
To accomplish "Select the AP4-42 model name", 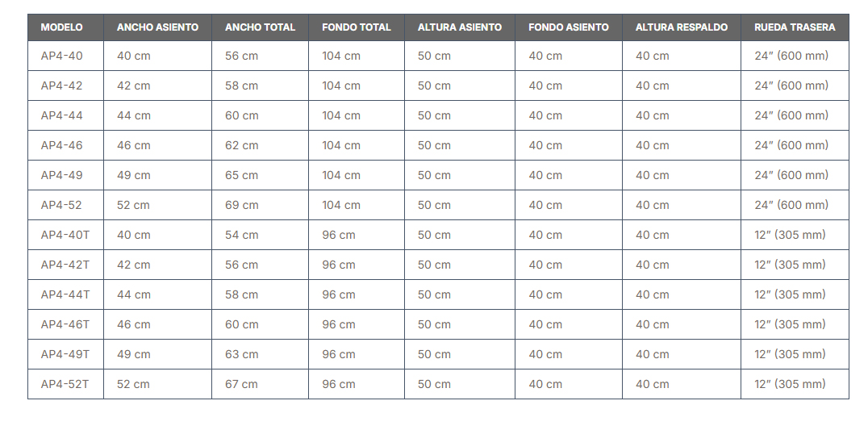I will pos(61,86).
